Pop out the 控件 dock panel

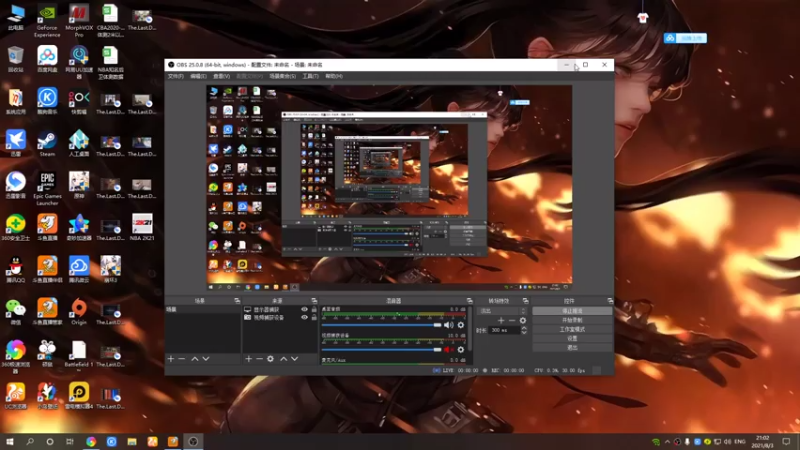point(610,301)
